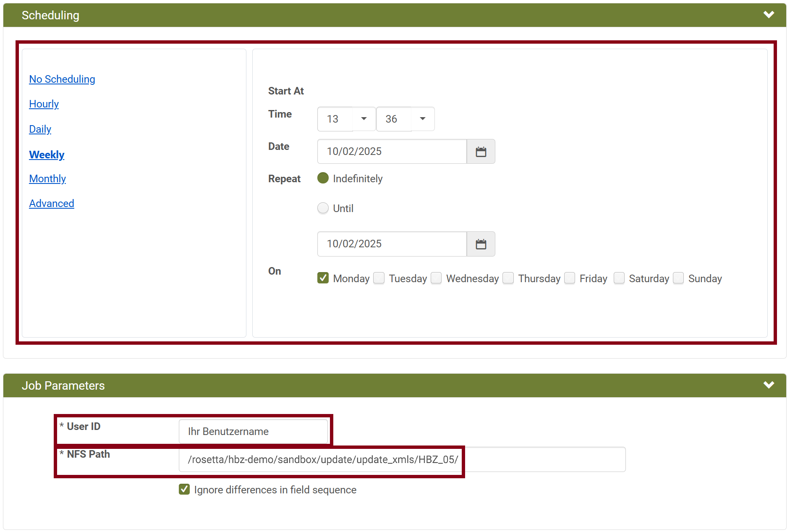Collapse the Scheduling section chevron
Viewport: 790px width, 532px height.
[x=768, y=15]
